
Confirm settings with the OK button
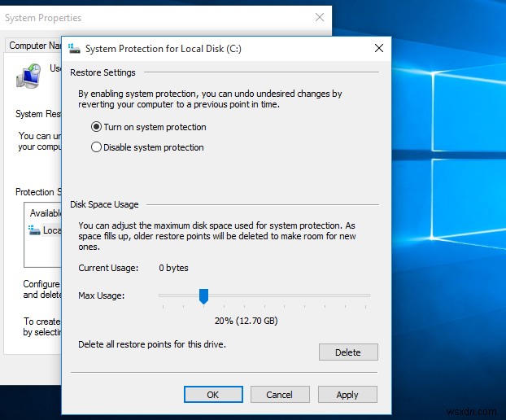(213, 395)
